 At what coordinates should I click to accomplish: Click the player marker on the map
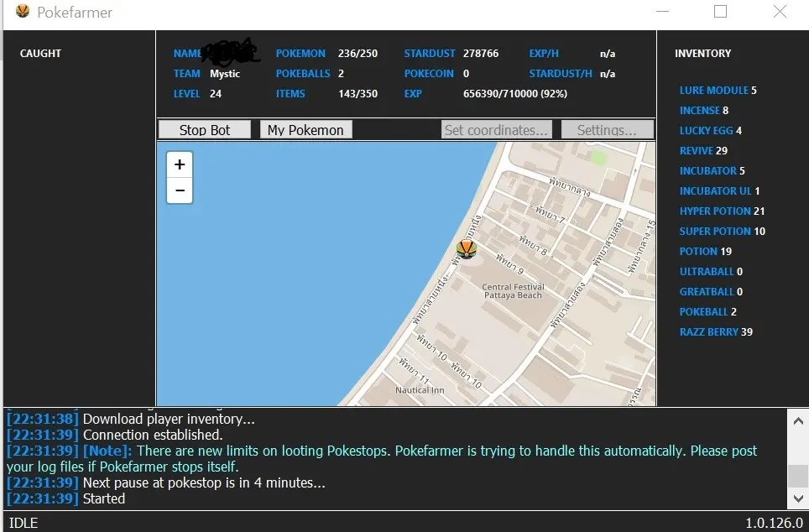(467, 248)
